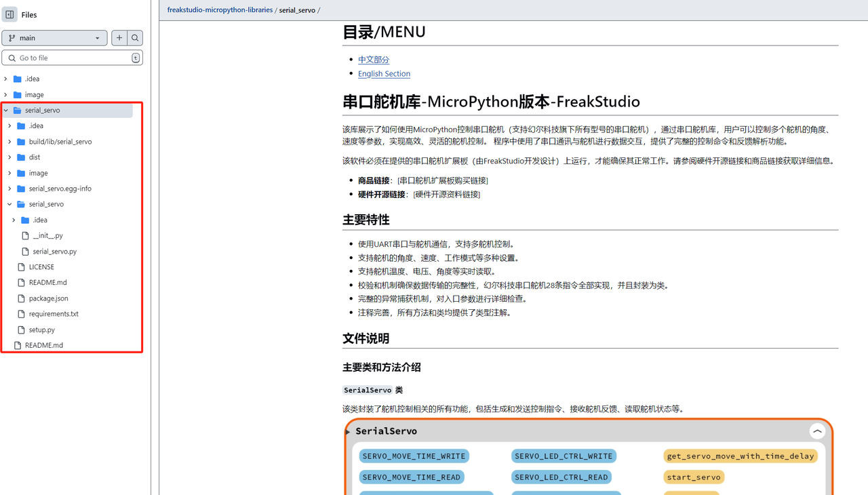Expand the dist folder chevron
868x495 pixels.
coord(10,157)
